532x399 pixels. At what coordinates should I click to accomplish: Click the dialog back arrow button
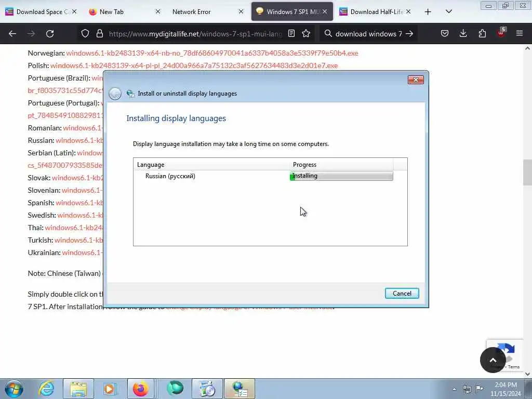(x=115, y=94)
